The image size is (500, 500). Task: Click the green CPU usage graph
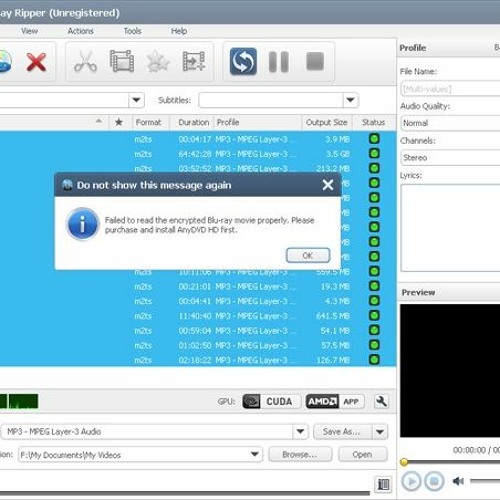click(x=19, y=401)
